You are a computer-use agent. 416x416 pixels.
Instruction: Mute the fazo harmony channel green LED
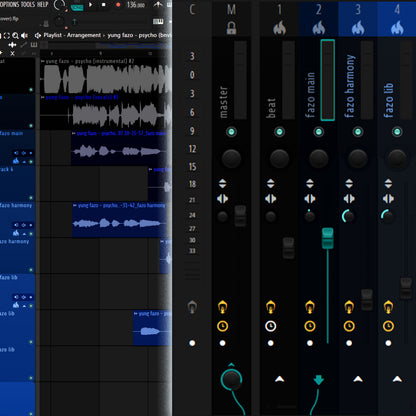358,132
